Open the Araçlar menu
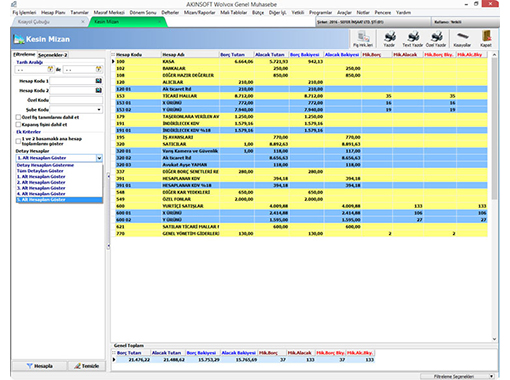This screenshot has height=380, width=510. pos(344,13)
